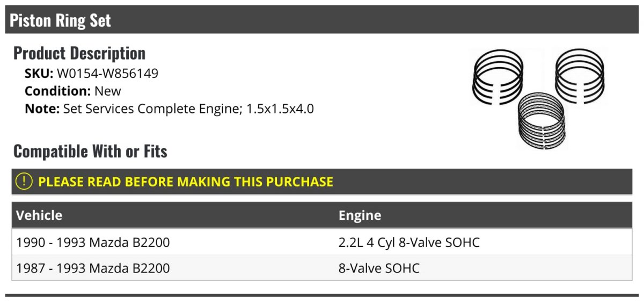
Task: Select the Vehicle column header
Action: pyautogui.click(x=39, y=215)
